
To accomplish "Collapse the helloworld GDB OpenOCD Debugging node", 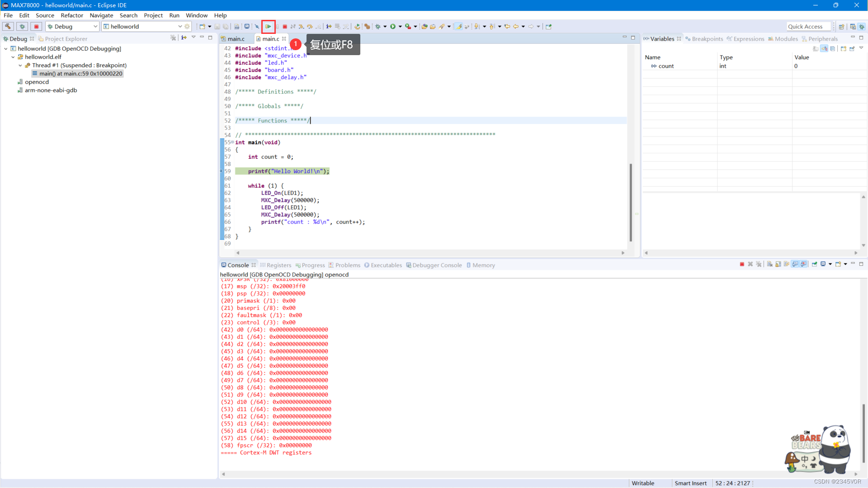I will [5, 49].
